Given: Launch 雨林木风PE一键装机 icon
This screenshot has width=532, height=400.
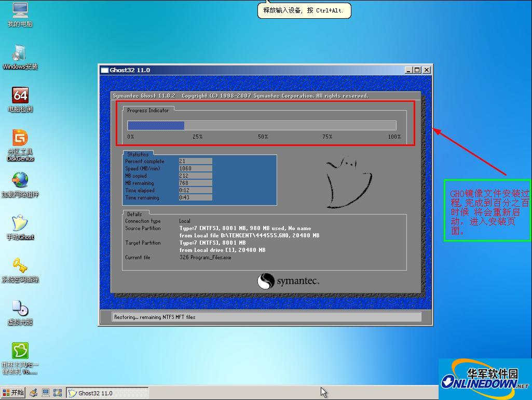Looking at the screenshot, I should pyautogui.click(x=20, y=358).
